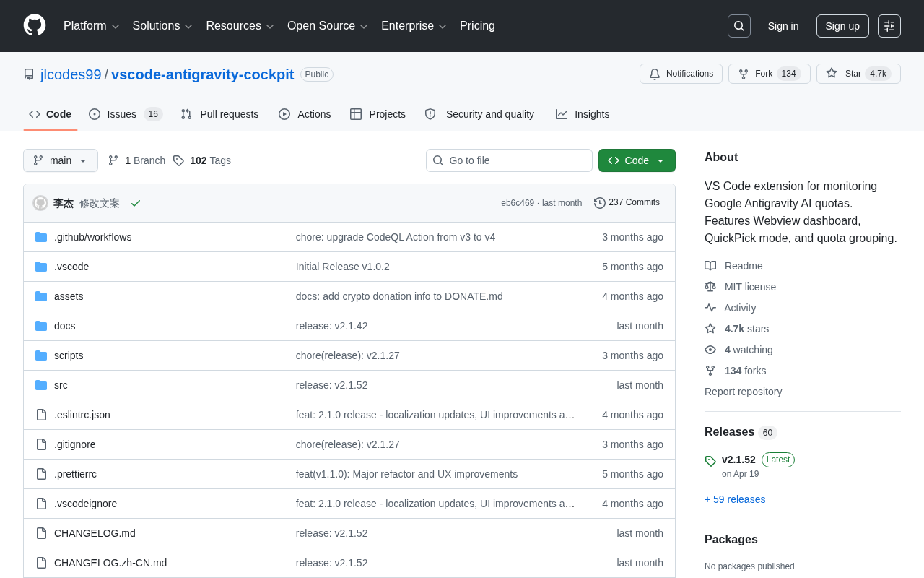
Task: Expand the Solutions menu
Action: click(162, 26)
